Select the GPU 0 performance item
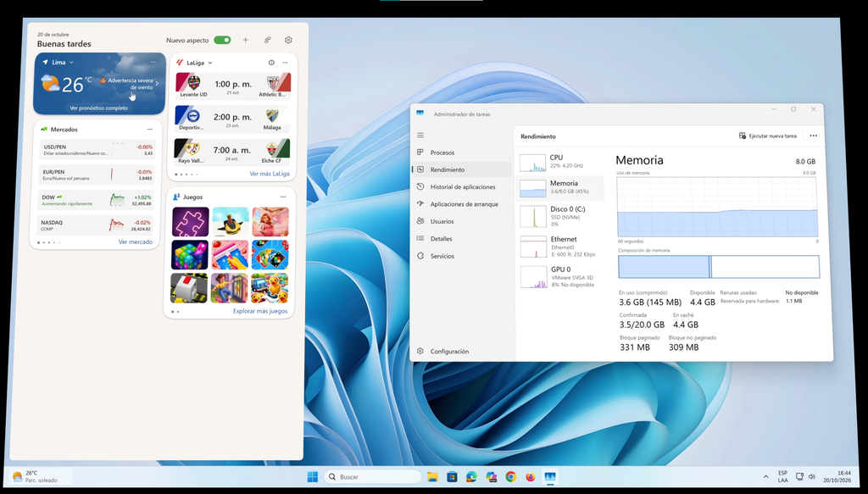Screen dimensions: 868x494 point(560,276)
